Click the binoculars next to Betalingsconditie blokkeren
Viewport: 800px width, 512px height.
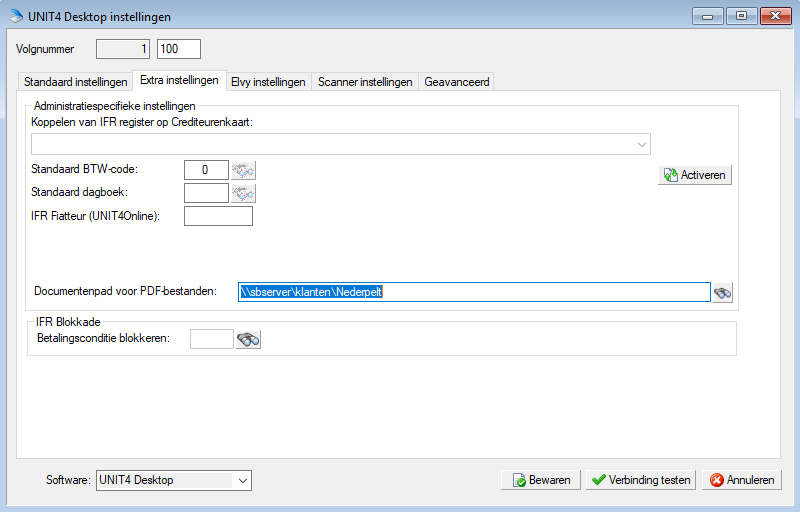[x=248, y=340]
